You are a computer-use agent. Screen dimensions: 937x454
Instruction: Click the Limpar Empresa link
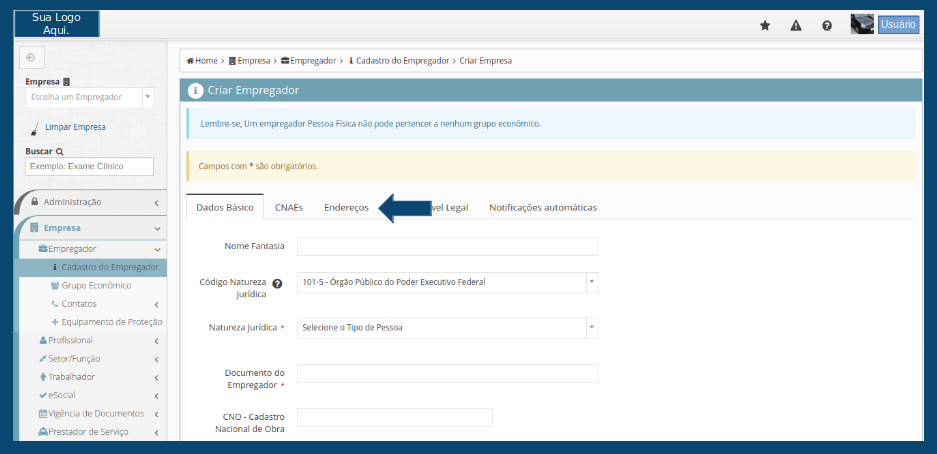tap(75, 127)
